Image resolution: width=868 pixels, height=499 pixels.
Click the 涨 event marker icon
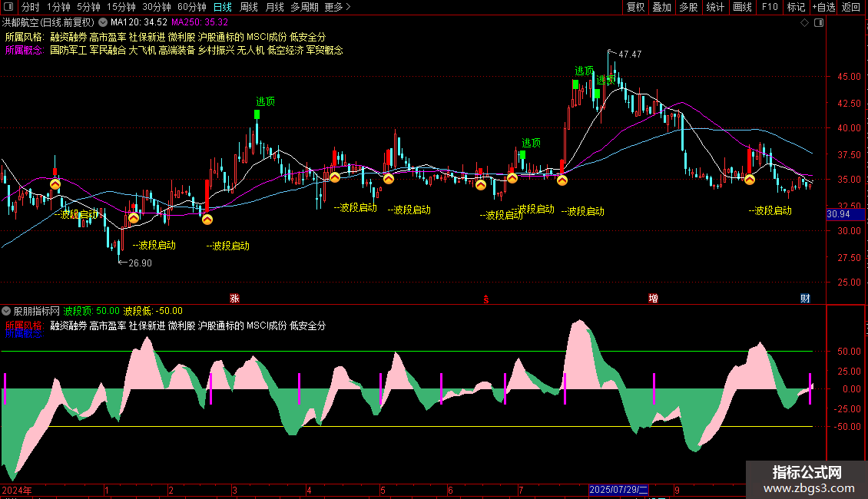tap(235, 298)
